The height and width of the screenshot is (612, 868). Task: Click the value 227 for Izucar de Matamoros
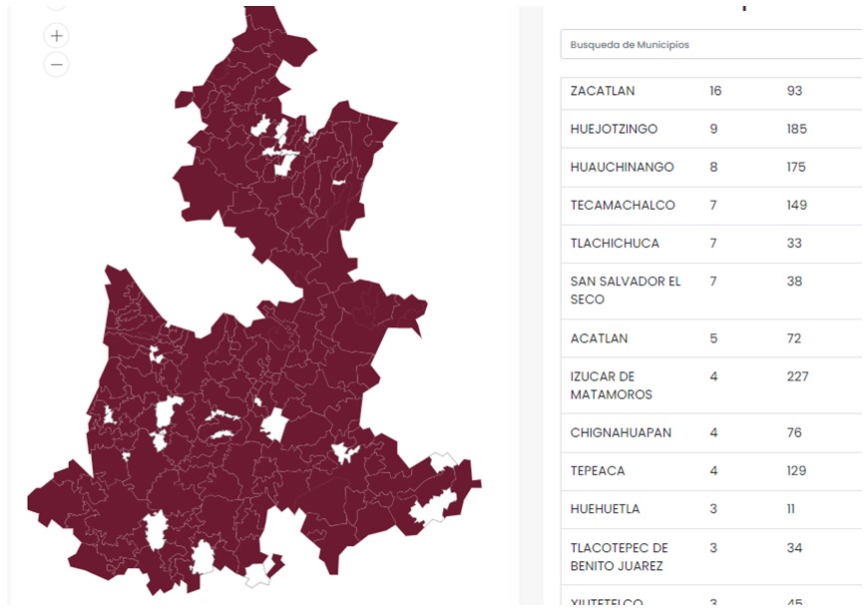click(797, 376)
